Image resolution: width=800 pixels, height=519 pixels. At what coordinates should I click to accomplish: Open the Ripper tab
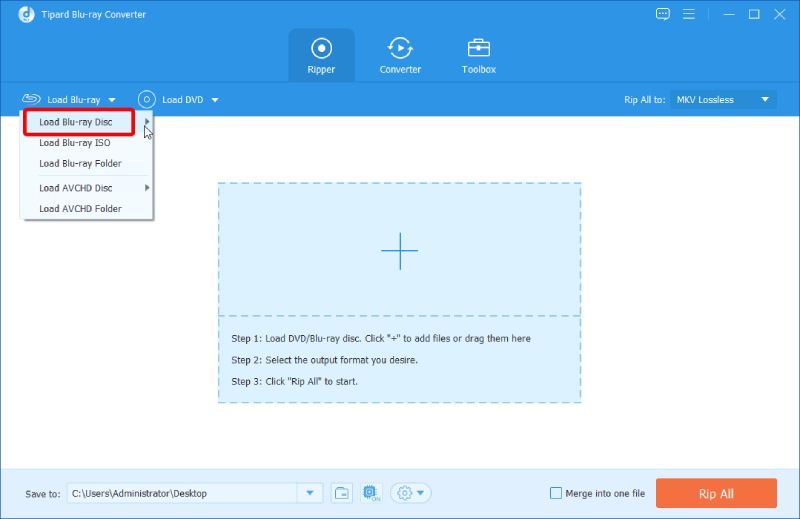tap(321, 55)
